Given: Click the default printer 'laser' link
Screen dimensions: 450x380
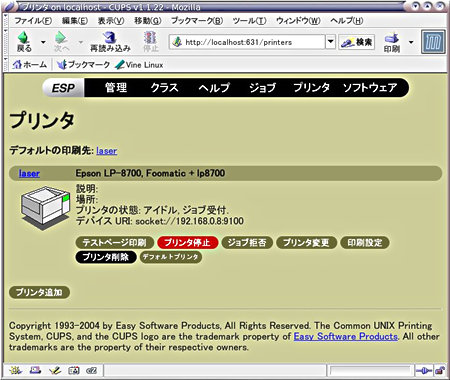Looking at the screenshot, I should [107, 151].
